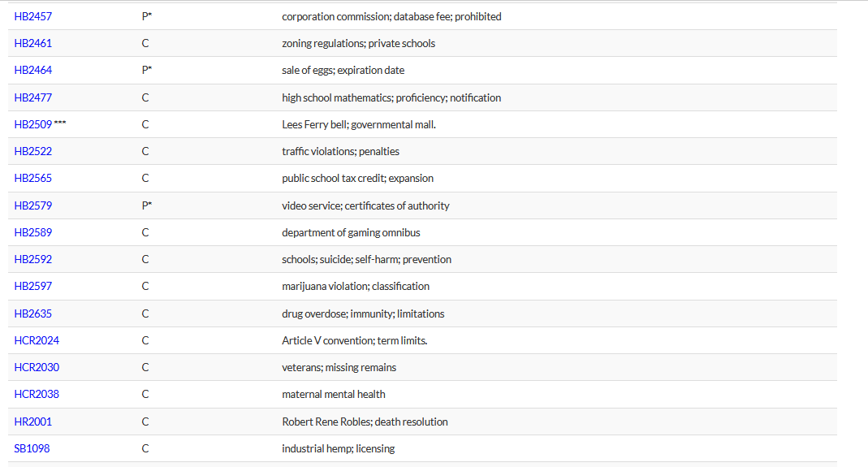The height and width of the screenshot is (467, 868).
Task: Select text 'zoning regulations; private schools'
Action: [358, 43]
